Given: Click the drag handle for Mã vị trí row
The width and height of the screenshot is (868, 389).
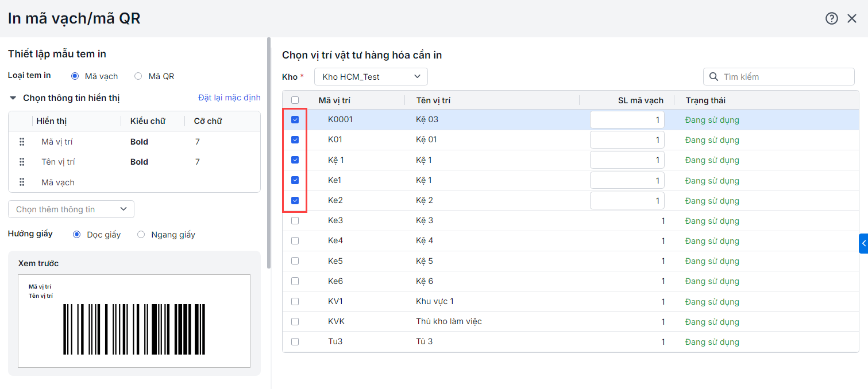Looking at the screenshot, I should point(22,142).
